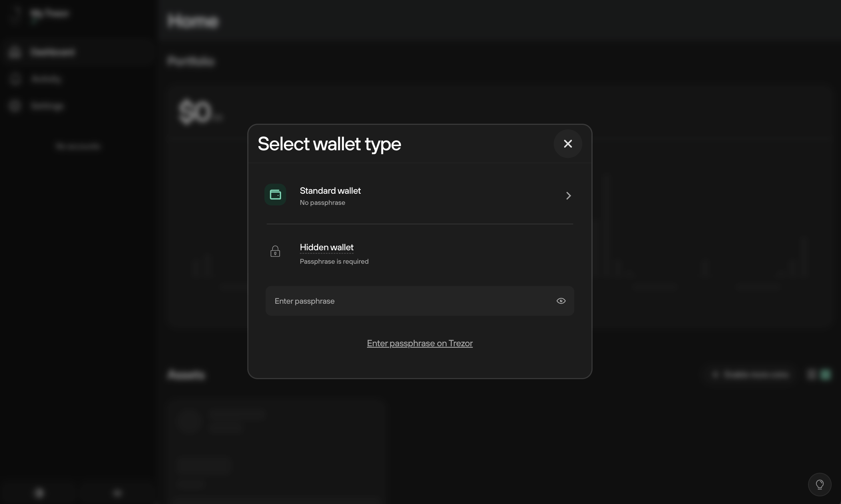Click the leftmost icon in the sidebar footer
Image resolution: width=841 pixels, height=504 pixels.
point(39,493)
